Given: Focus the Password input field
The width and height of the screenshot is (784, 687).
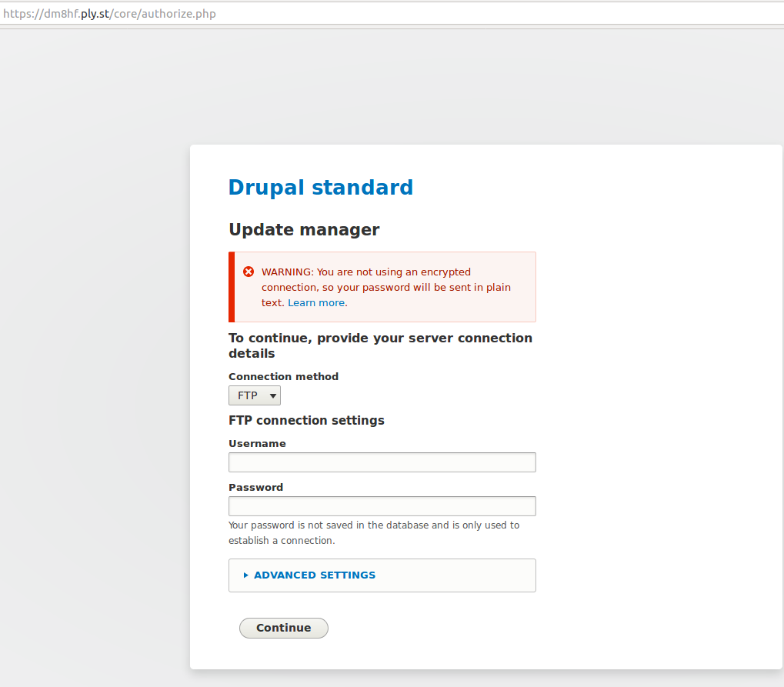Looking at the screenshot, I should pyautogui.click(x=382, y=506).
